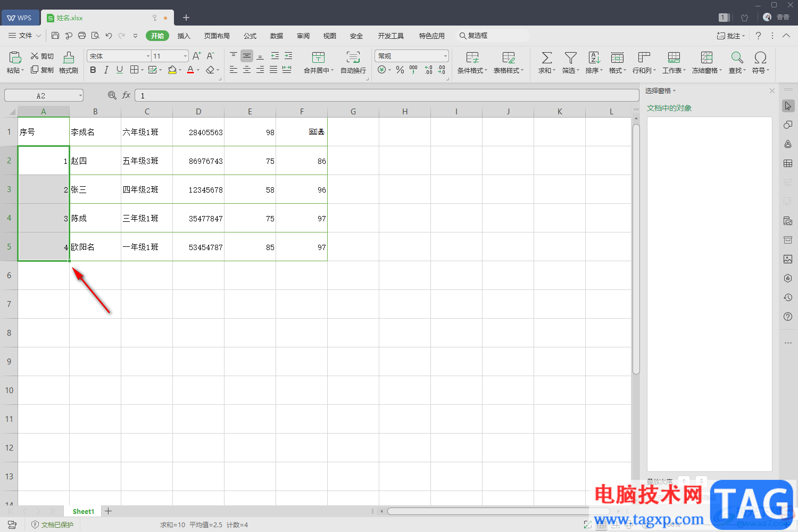
Task: Open a new document tab with plus
Action: click(186, 18)
